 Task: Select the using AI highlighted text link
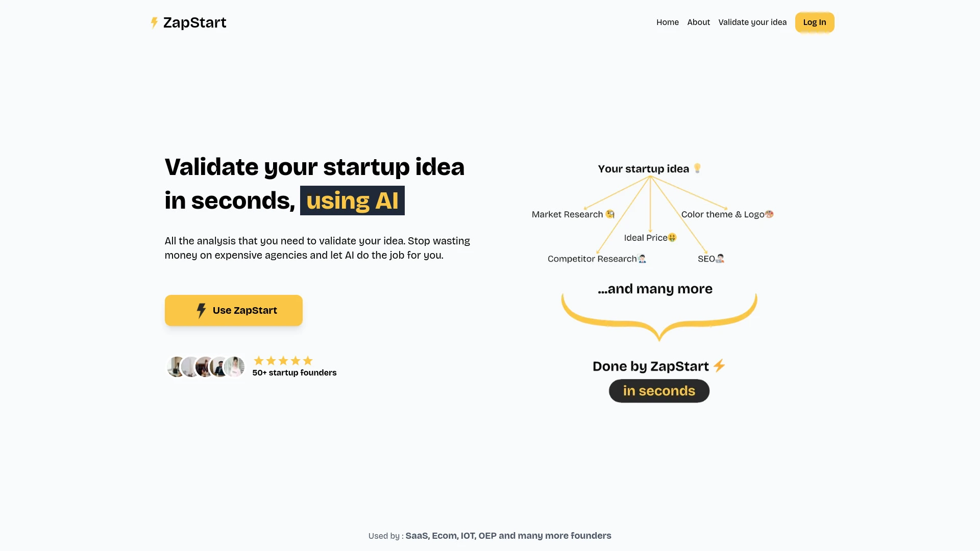352,200
